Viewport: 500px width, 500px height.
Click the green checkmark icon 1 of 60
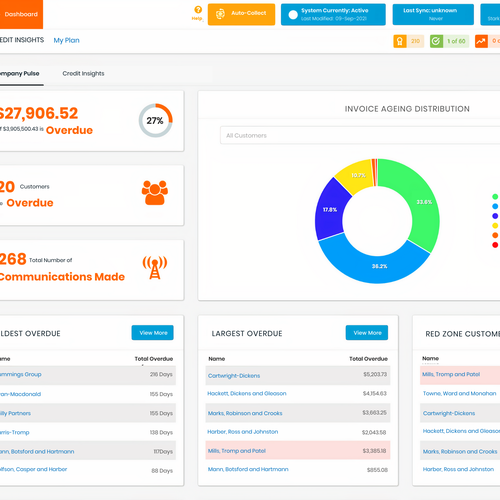436,41
